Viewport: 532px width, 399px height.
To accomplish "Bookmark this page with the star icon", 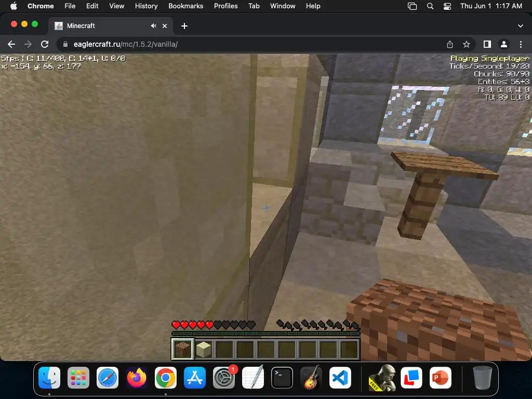I will point(467,44).
